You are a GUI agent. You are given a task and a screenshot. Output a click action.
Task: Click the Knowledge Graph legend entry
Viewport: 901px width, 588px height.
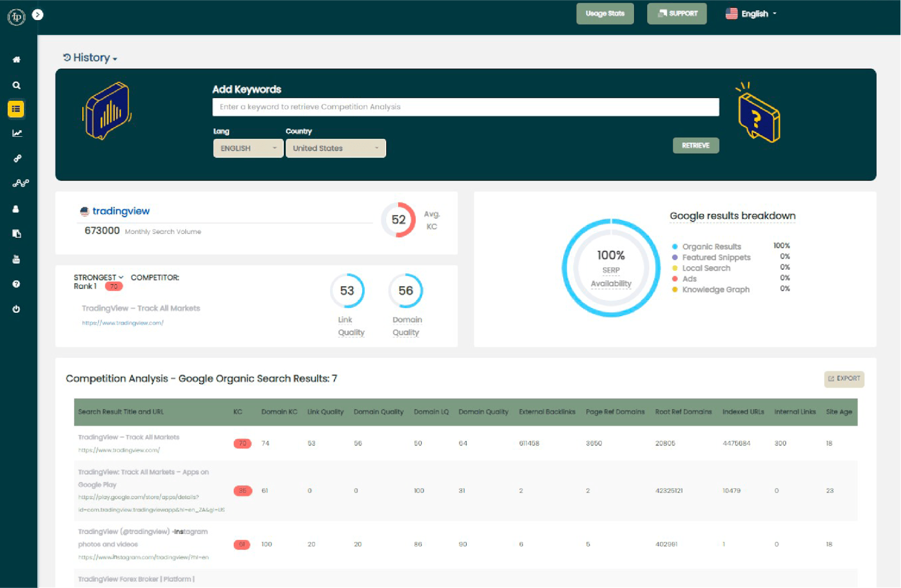point(716,290)
